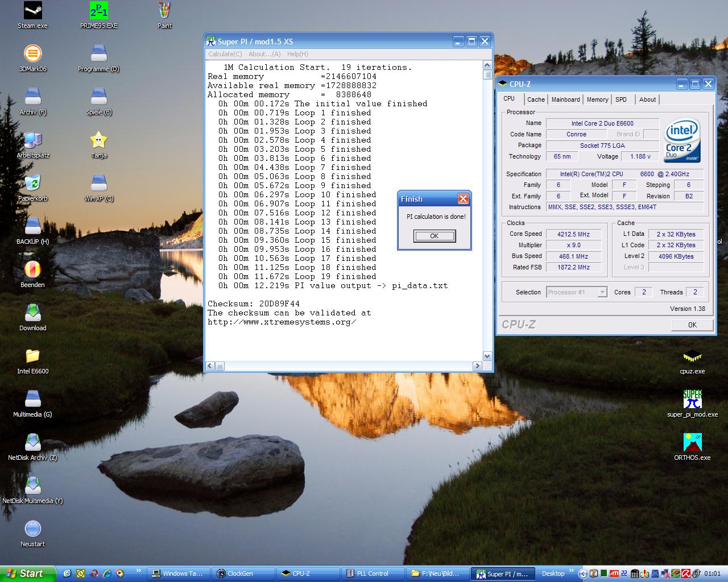The image size is (728, 582).
Task: Switch to ClockGen taskbar button
Action: 243,573
